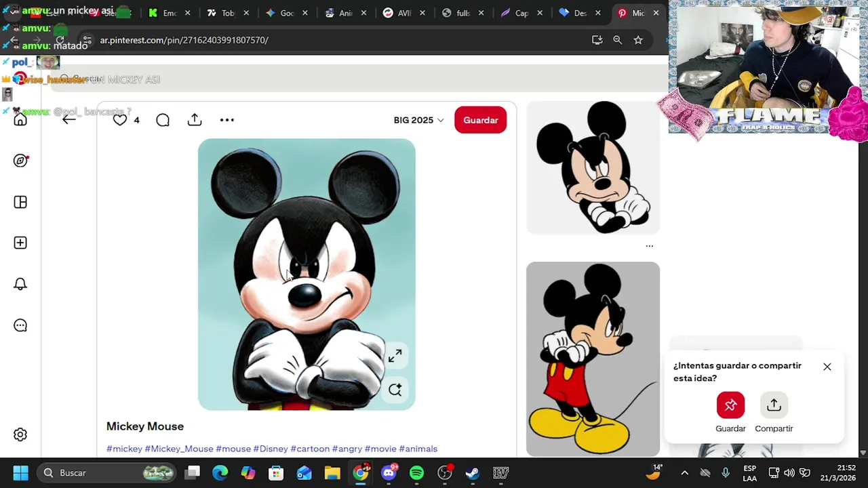Open the Explore compass sidebar icon
Image resolution: width=868 pixels, height=488 pixels.
(20, 161)
